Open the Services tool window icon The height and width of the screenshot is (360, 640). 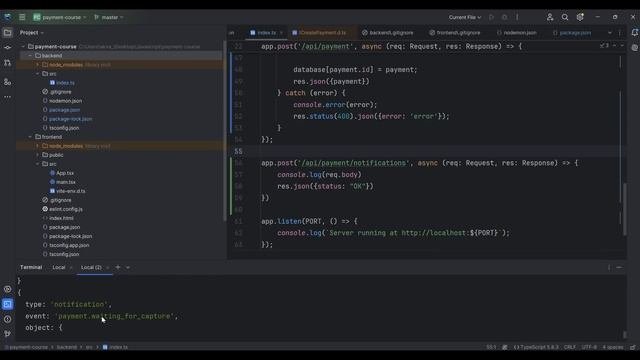pos(7,289)
